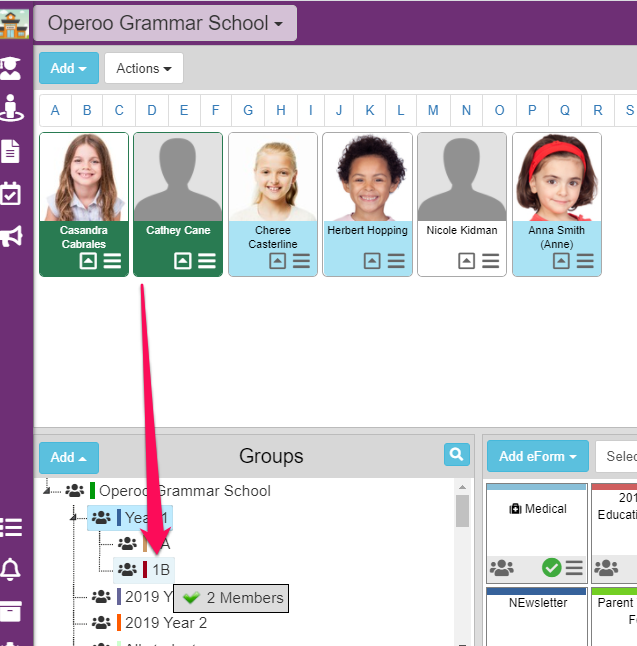Open the Operoo Grammar School dropdown
Viewport: 637px width, 646px height.
point(165,22)
